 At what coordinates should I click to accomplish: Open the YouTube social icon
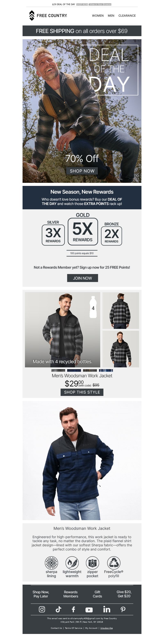89,610
